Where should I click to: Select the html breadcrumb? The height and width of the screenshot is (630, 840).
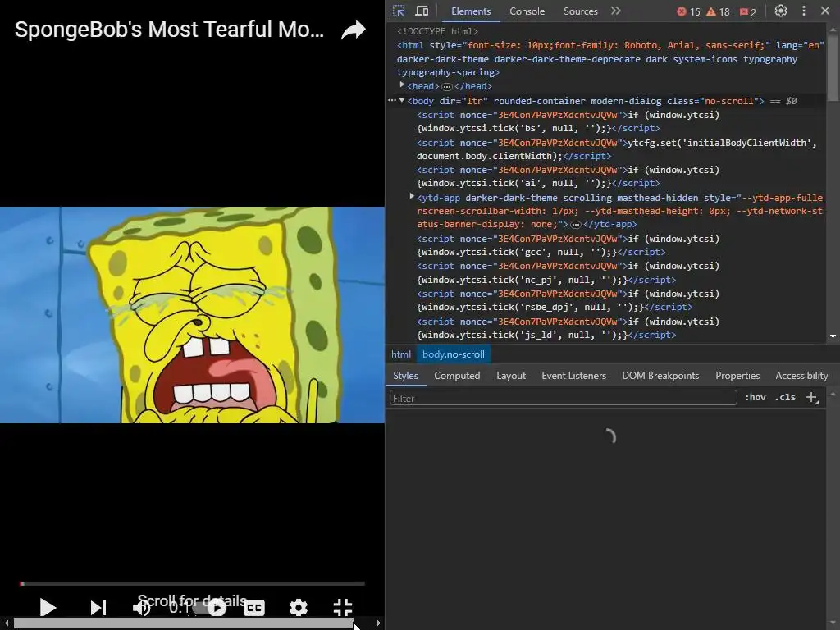point(400,354)
